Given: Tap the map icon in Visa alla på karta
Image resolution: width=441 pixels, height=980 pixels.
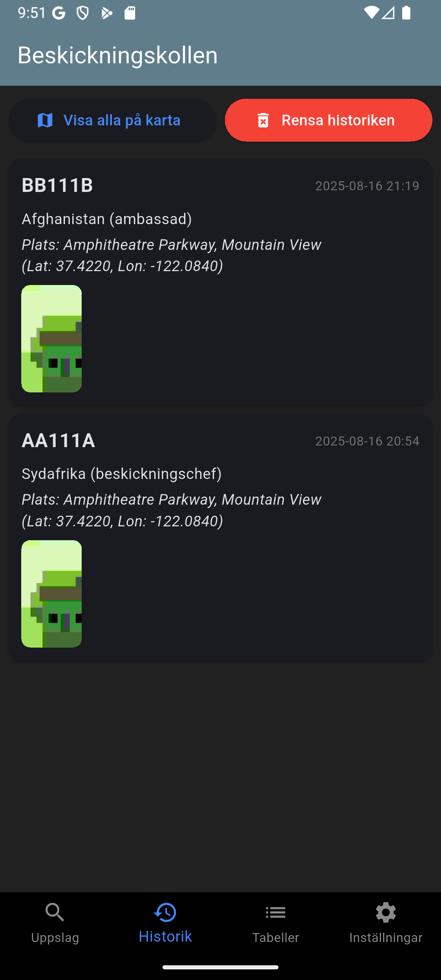Looking at the screenshot, I should (x=45, y=120).
